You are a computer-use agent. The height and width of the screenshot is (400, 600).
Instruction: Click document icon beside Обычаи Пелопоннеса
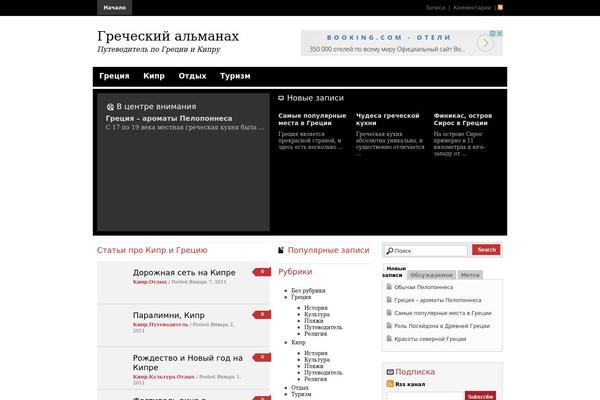click(x=389, y=287)
